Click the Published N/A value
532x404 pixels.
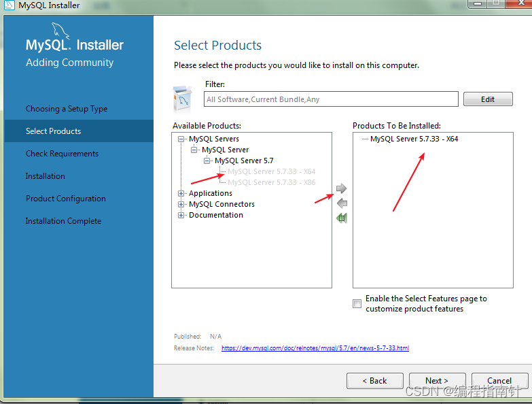pyautogui.click(x=216, y=337)
